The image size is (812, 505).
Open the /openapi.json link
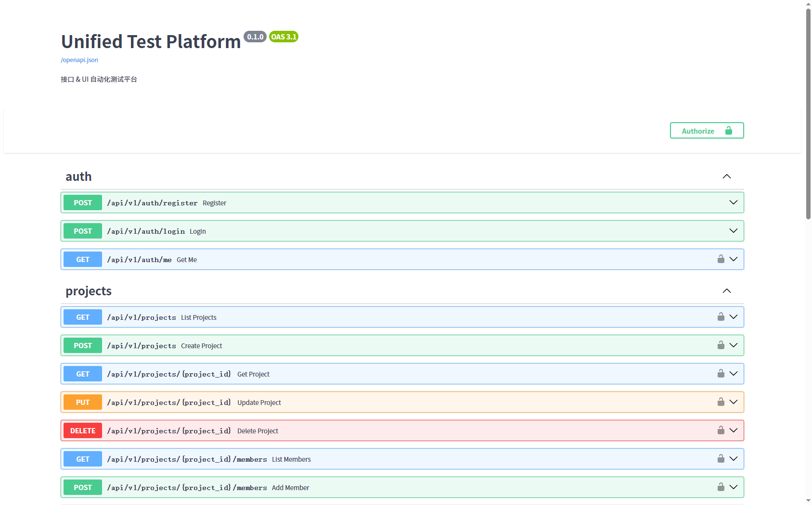(x=79, y=60)
